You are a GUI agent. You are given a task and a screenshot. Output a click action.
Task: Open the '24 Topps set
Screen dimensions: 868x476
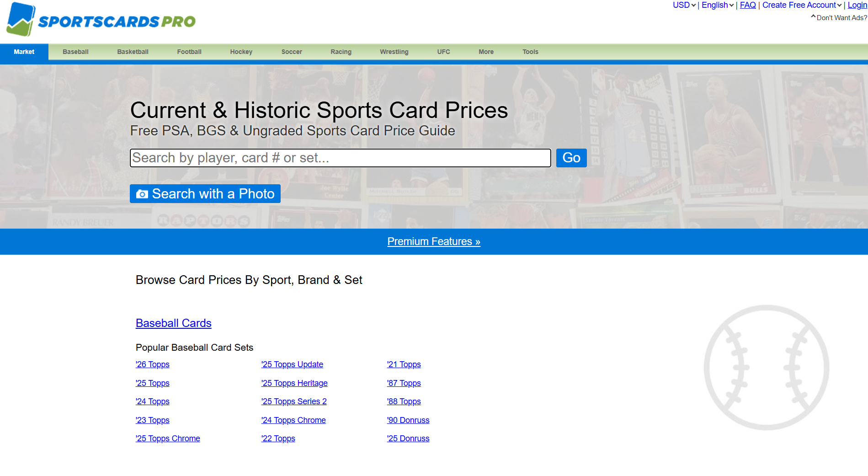click(x=152, y=401)
